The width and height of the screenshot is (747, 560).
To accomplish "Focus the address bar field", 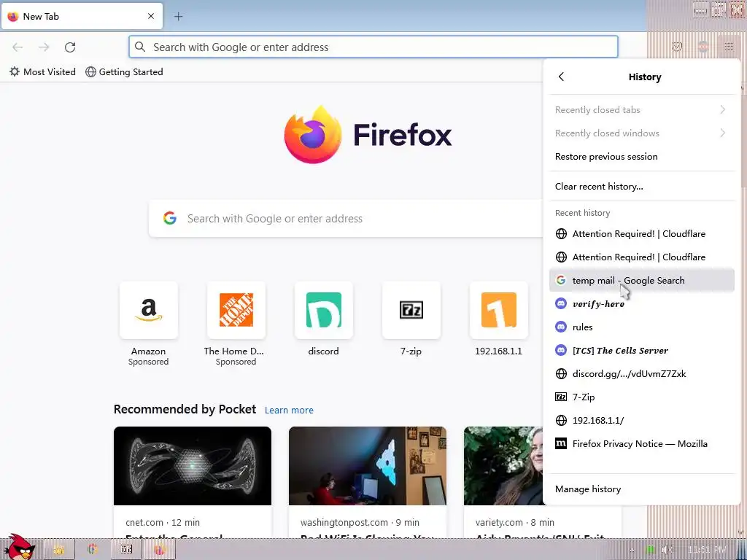I will click(x=373, y=47).
